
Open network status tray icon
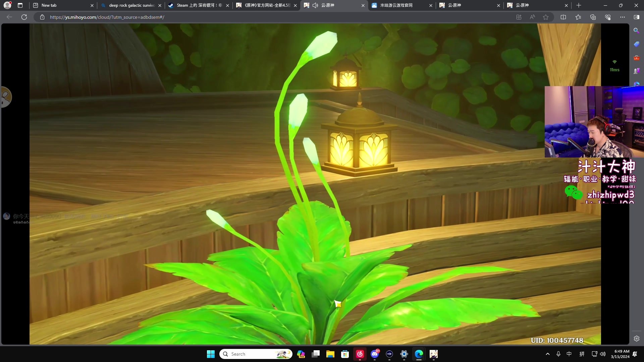[594, 354]
